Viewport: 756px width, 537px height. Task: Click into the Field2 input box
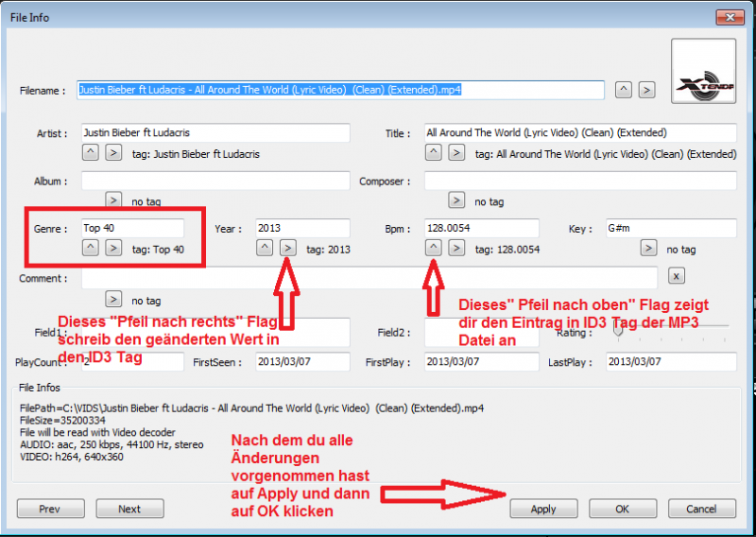[482, 332]
